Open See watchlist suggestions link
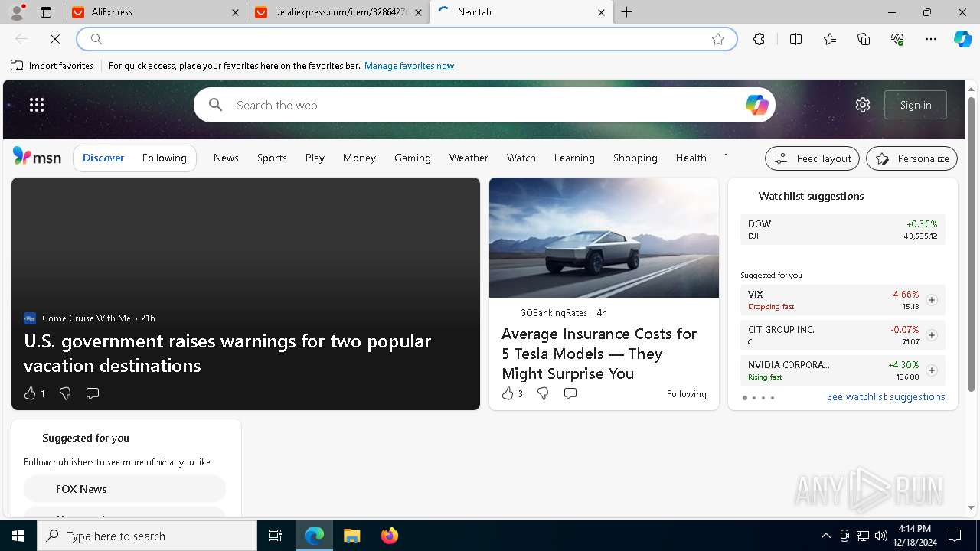980x551 pixels. click(886, 396)
